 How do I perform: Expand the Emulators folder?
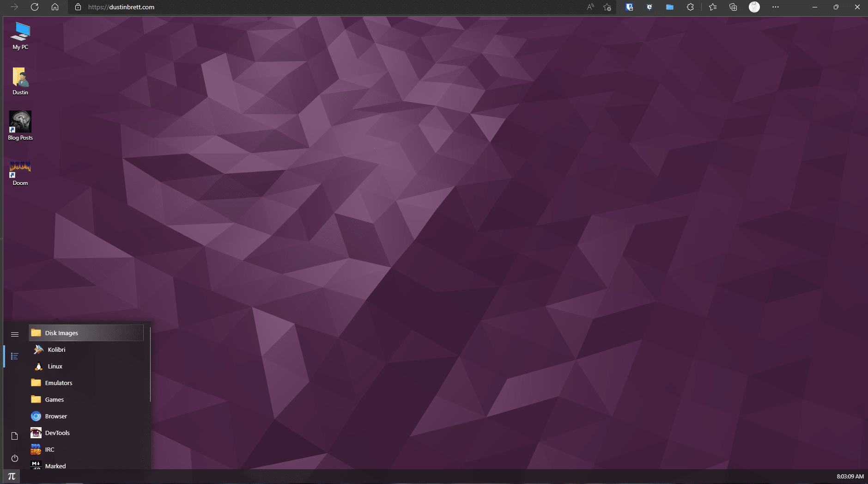point(86,383)
